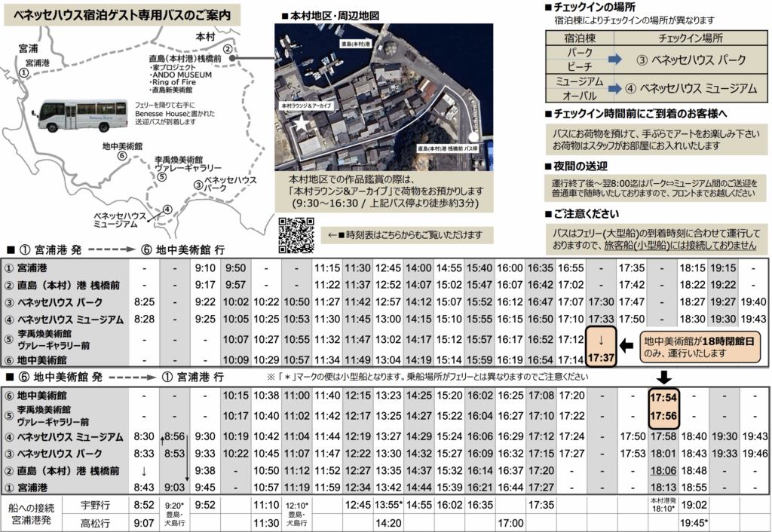Viewport: 772px width, 532px height.
Task: Click the white circle bus stop marker on aerial photo
Action: pyautogui.click(x=473, y=138)
